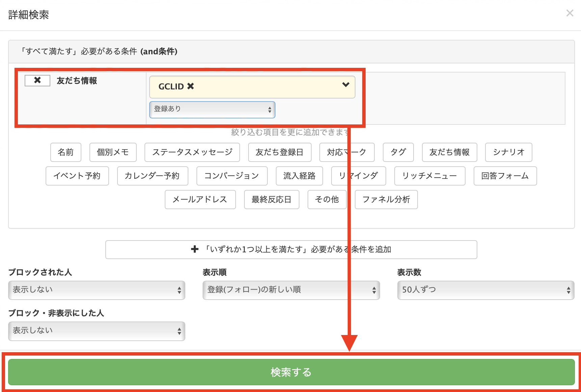Viewport: 581px width, 392px height.
Task: Click the stepper arrows on 表示数 select
Action: tap(569, 290)
